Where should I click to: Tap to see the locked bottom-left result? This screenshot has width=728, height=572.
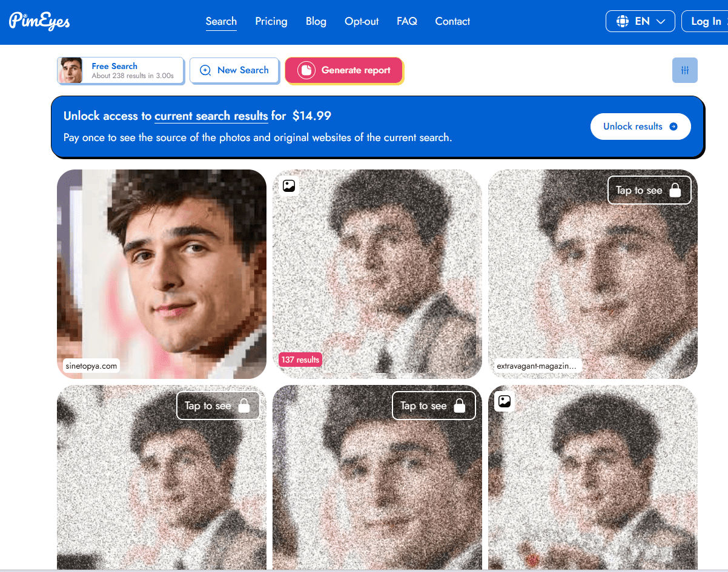click(218, 406)
